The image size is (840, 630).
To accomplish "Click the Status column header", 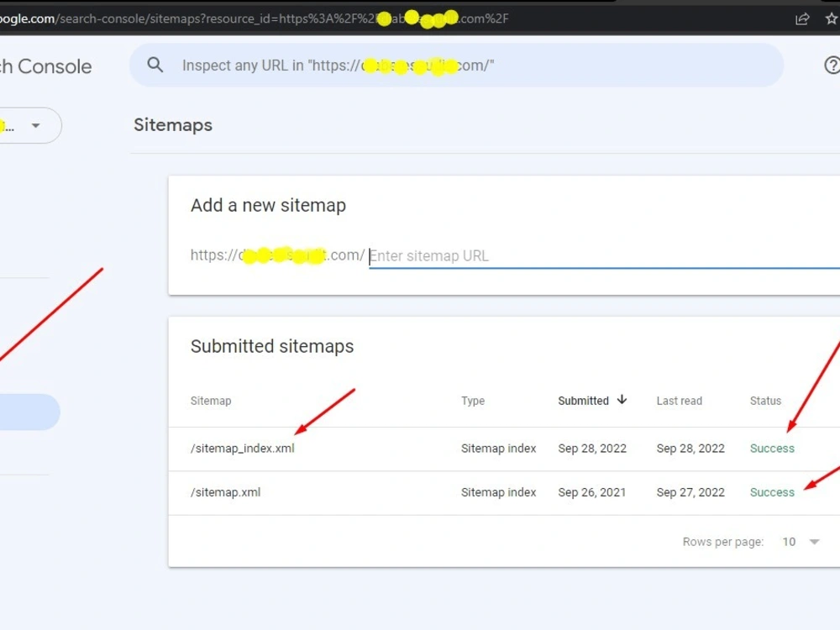I will [765, 401].
